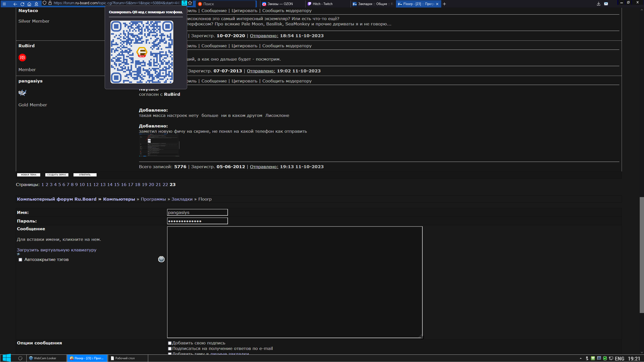Open the home page icon
The image size is (644, 362).
pyautogui.click(x=29, y=4)
